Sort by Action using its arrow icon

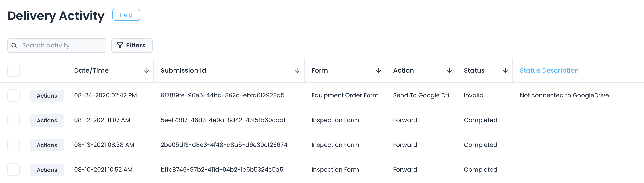point(449,71)
